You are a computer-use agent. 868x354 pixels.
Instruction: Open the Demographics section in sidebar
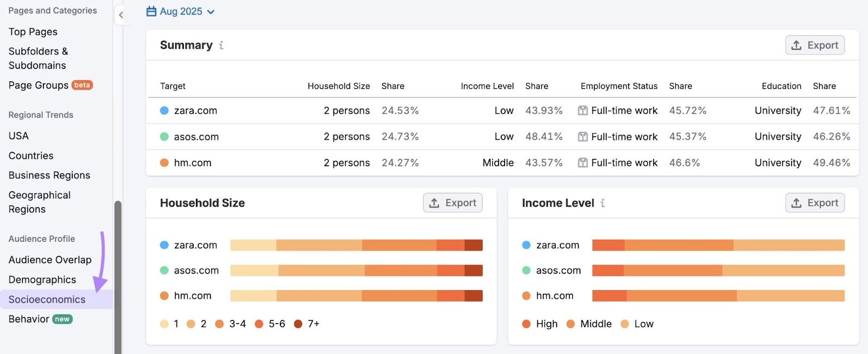click(42, 280)
